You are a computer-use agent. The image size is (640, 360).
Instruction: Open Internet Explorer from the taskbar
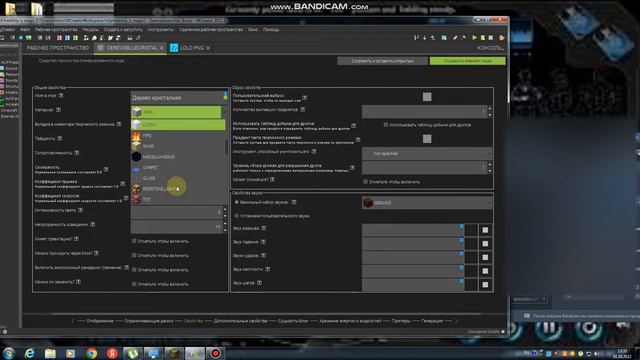pyautogui.click(x=29, y=353)
